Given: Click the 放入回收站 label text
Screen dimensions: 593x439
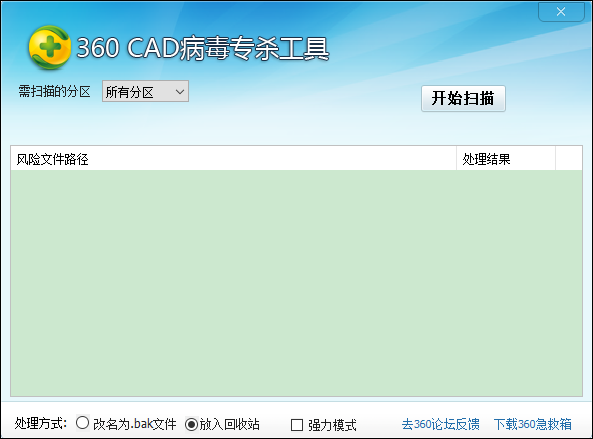Looking at the screenshot, I should click(229, 424).
